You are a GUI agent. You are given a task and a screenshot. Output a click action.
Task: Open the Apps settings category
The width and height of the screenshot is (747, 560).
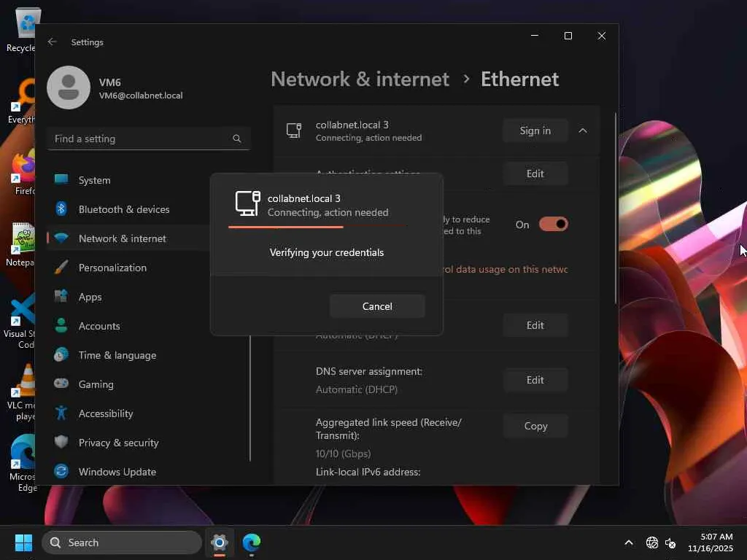click(128, 297)
